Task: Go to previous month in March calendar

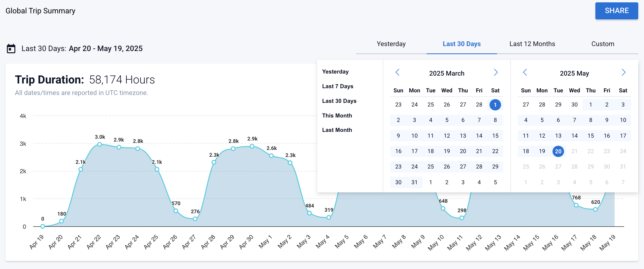Action: point(398,72)
